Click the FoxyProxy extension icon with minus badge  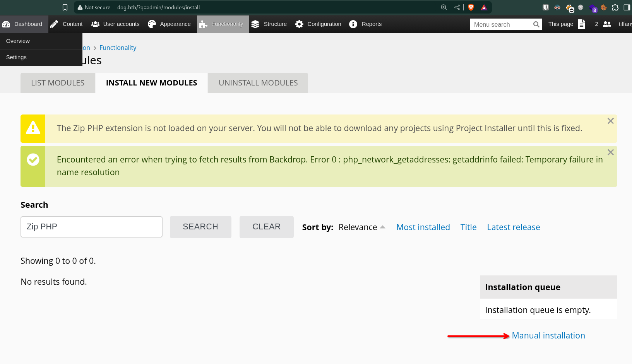pyautogui.click(x=570, y=8)
